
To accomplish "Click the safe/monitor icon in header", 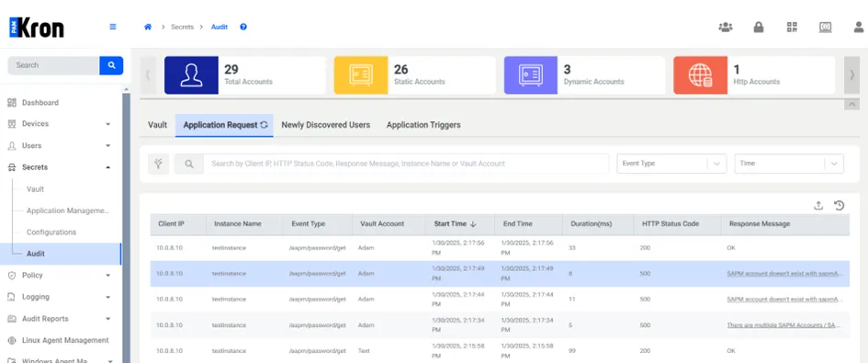I will coord(826,28).
